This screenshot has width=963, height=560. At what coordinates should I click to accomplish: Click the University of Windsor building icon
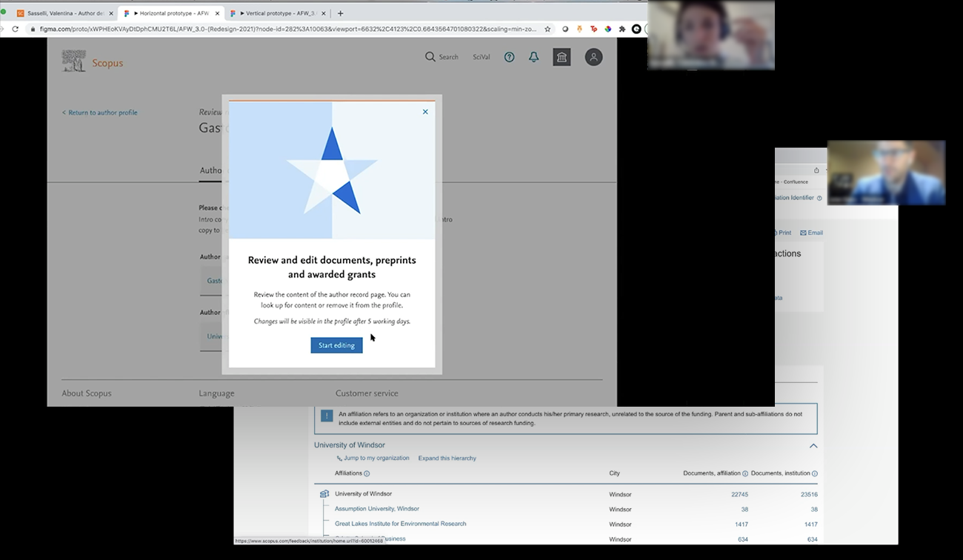pyautogui.click(x=324, y=494)
